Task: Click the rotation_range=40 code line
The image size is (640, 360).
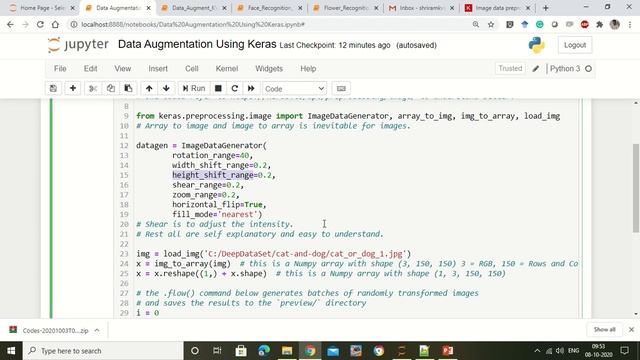Action: point(212,156)
